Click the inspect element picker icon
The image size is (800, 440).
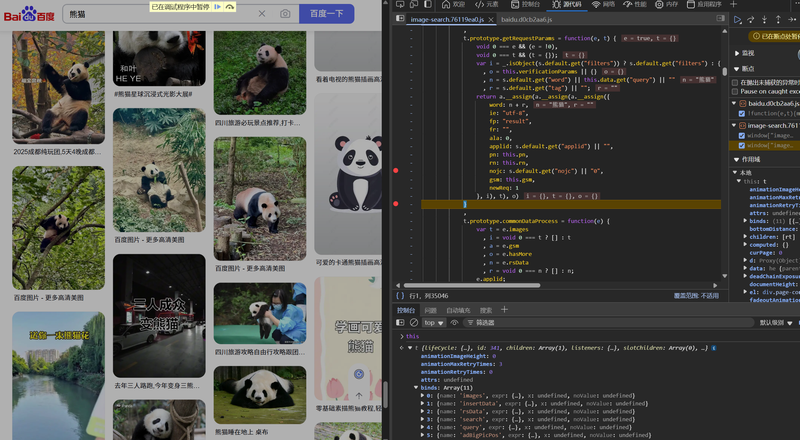399,5
